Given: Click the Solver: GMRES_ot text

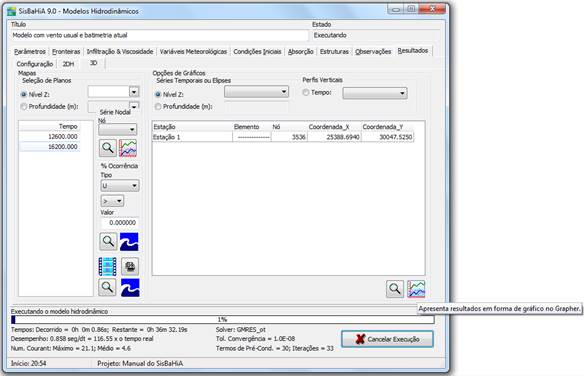Looking at the screenshot, I should click(x=241, y=329).
